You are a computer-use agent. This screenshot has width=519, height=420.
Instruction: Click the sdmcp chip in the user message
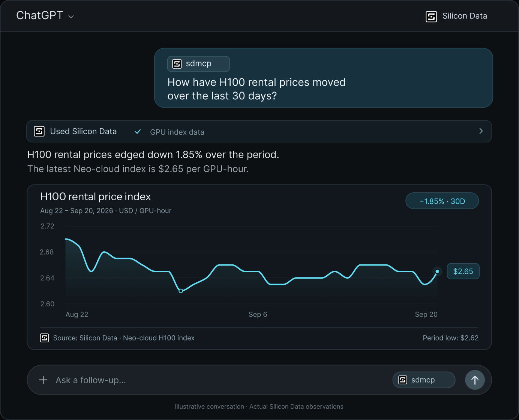pyautogui.click(x=198, y=64)
